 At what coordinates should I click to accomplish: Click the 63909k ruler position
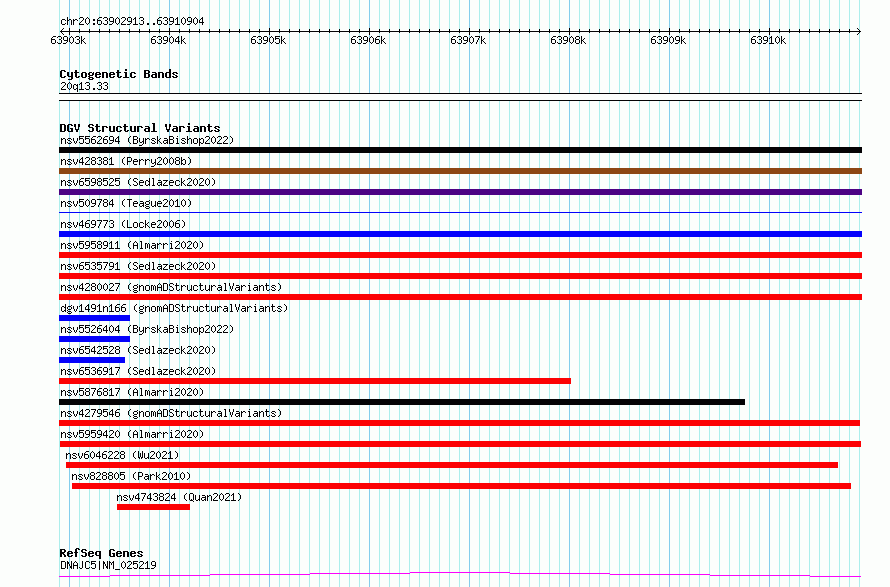[668, 40]
